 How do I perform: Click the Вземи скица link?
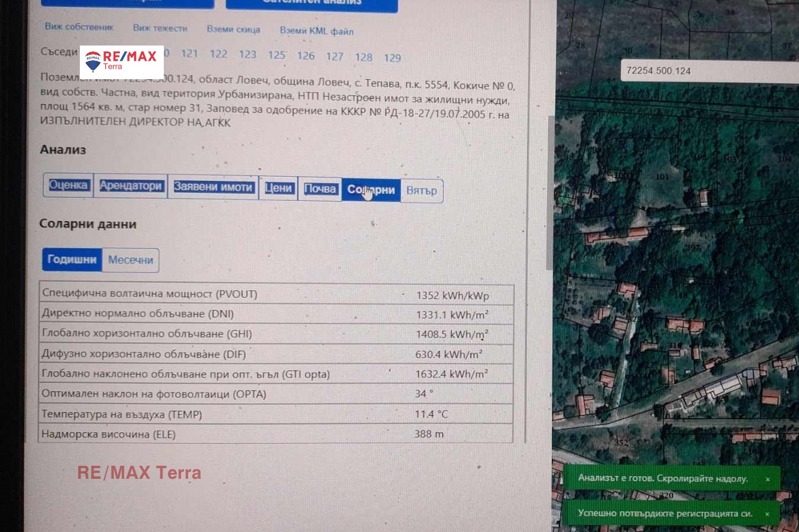click(233, 29)
